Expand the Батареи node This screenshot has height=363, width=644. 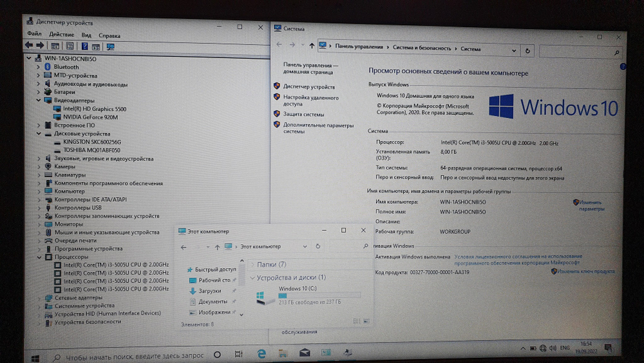pos(39,92)
